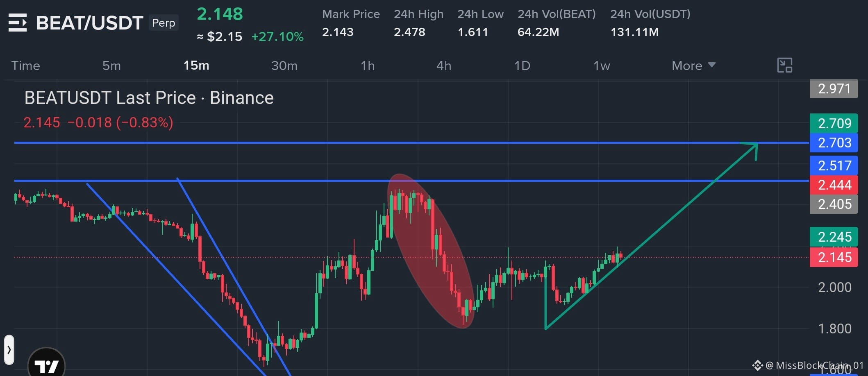Image resolution: width=868 pixels, height=376 pixels.
Task: Open the hamburger market list menu icon
Action: tap(18, 23)
